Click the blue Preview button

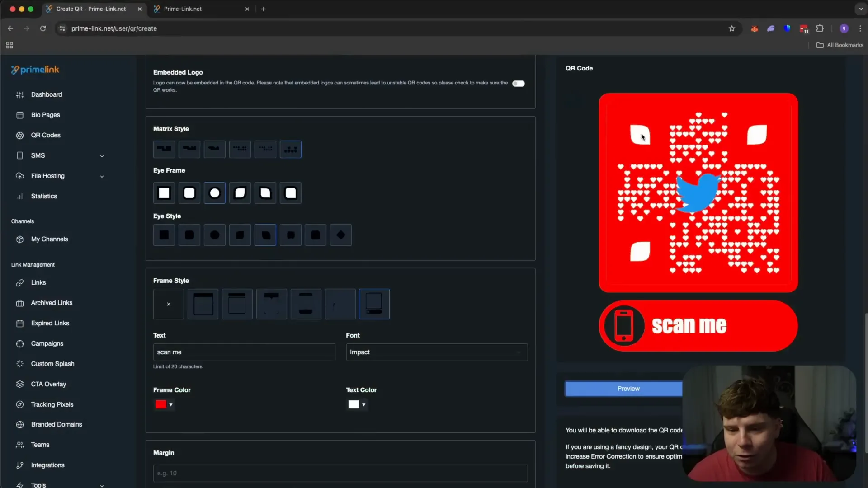tap(624, 389)
